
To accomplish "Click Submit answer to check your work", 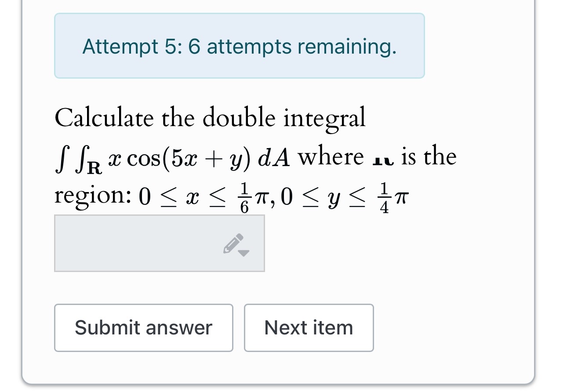I will tap(144, 327).
